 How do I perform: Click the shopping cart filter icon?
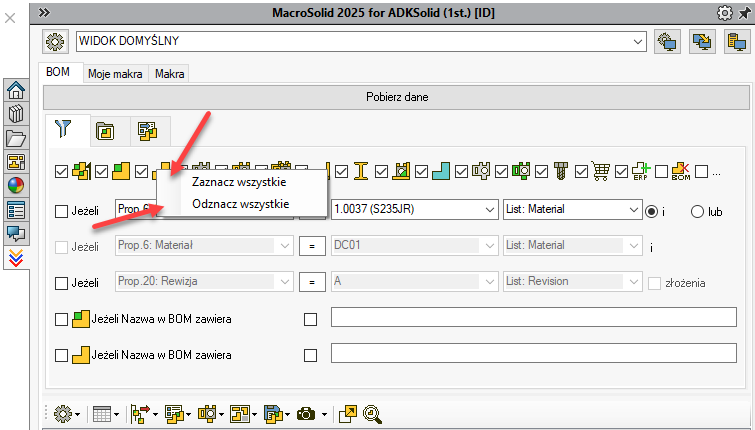(601, 172)
